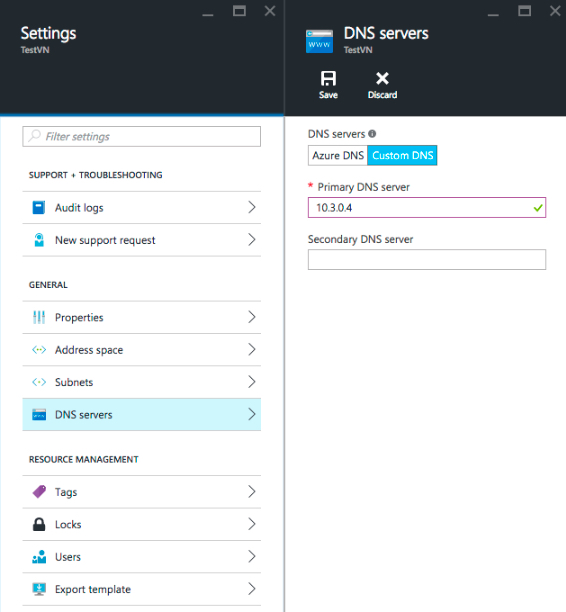Select the Custom DNS option

(x=402, y=155)
